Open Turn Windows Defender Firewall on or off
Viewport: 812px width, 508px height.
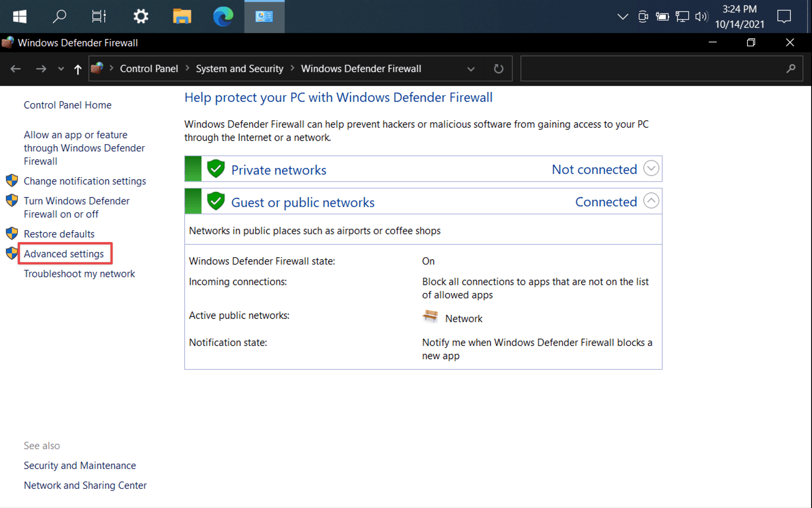(x=77, y=208)
